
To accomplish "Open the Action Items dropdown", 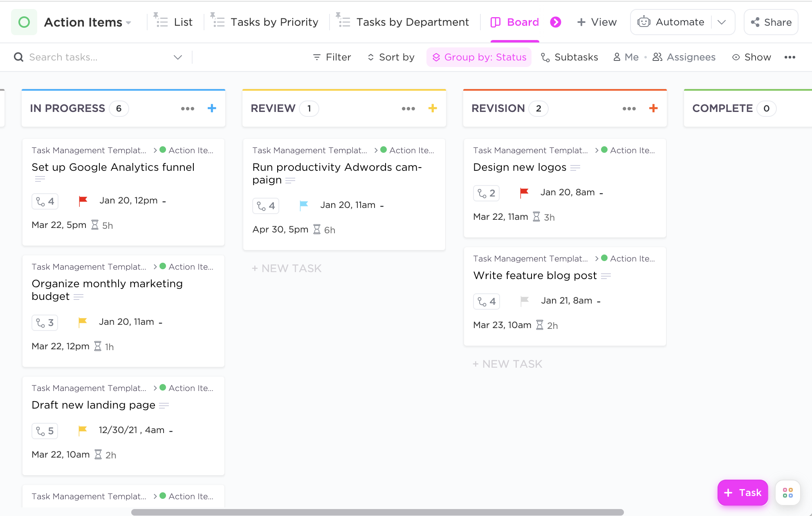I will tap(129, 22).
